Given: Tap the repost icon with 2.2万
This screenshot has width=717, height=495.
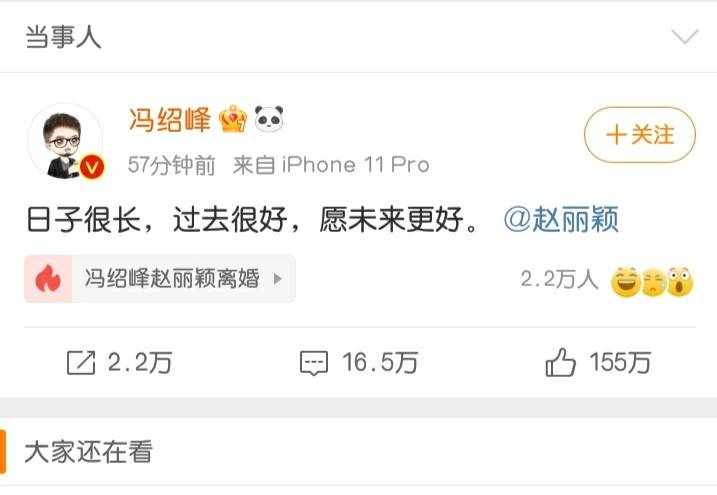Looking at the screenshot, I should click(x=81, y=363).
